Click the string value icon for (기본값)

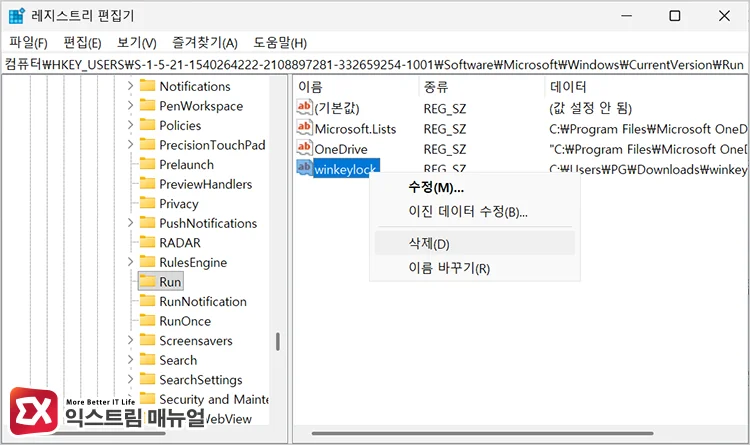point(304,107)
